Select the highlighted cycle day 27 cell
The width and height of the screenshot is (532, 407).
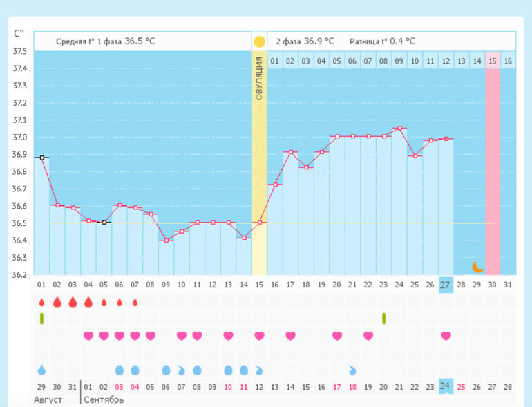[x=446, y=285]
